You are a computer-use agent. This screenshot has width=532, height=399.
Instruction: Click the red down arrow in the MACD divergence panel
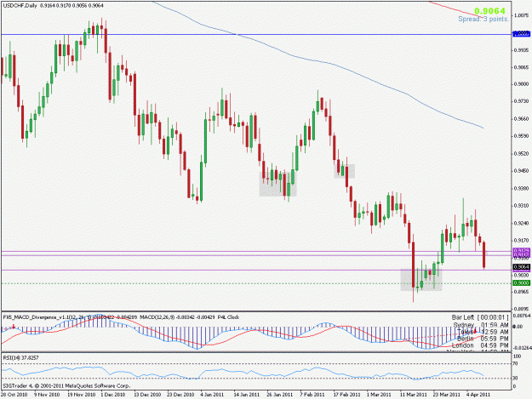pos(14,327)
